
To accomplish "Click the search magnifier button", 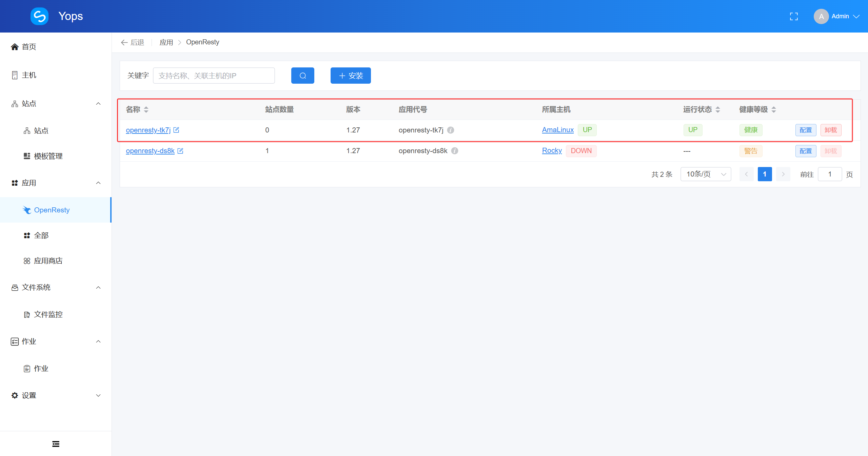I will (x=302, y=76).
